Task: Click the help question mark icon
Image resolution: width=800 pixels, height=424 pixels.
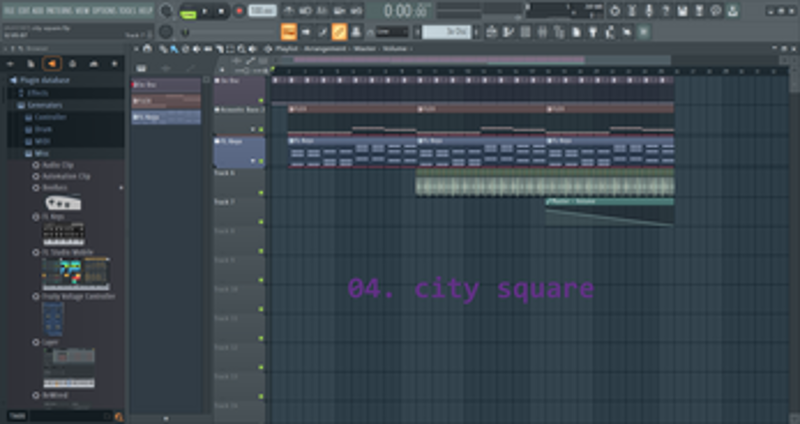Action: [x=665, y=11]
